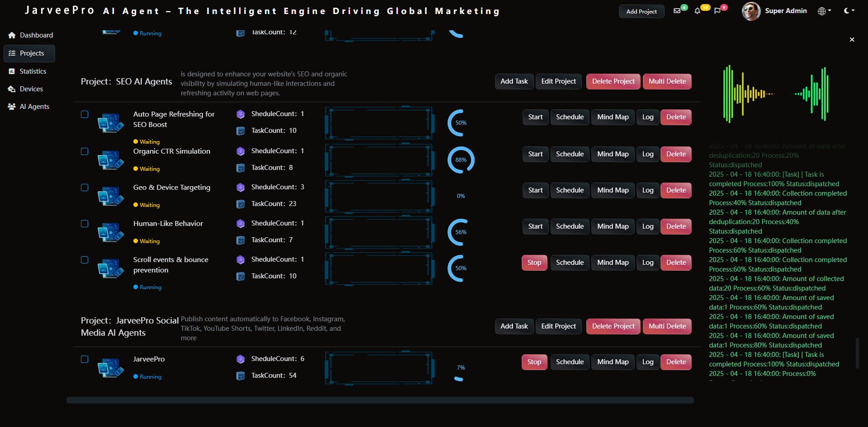868x427 pixels.
Task: Open Schedule for Geo & Device Targeting
Action: point(570,190)
